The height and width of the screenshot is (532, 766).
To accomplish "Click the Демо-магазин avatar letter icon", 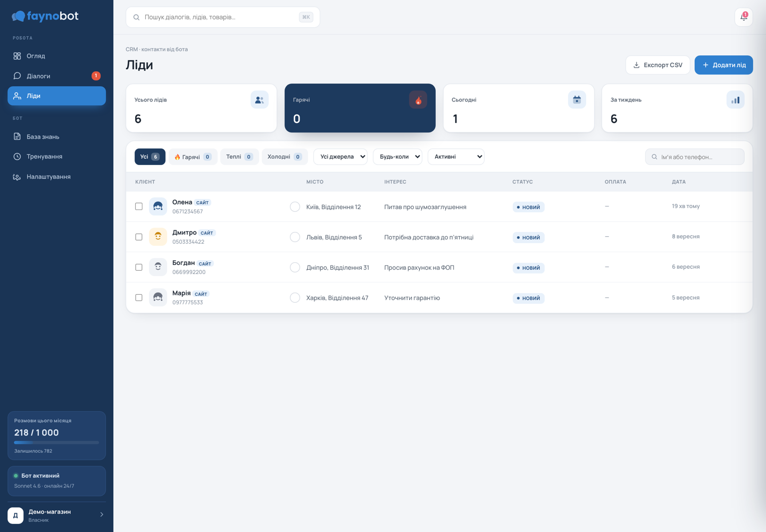I will [x=15, y=516].
